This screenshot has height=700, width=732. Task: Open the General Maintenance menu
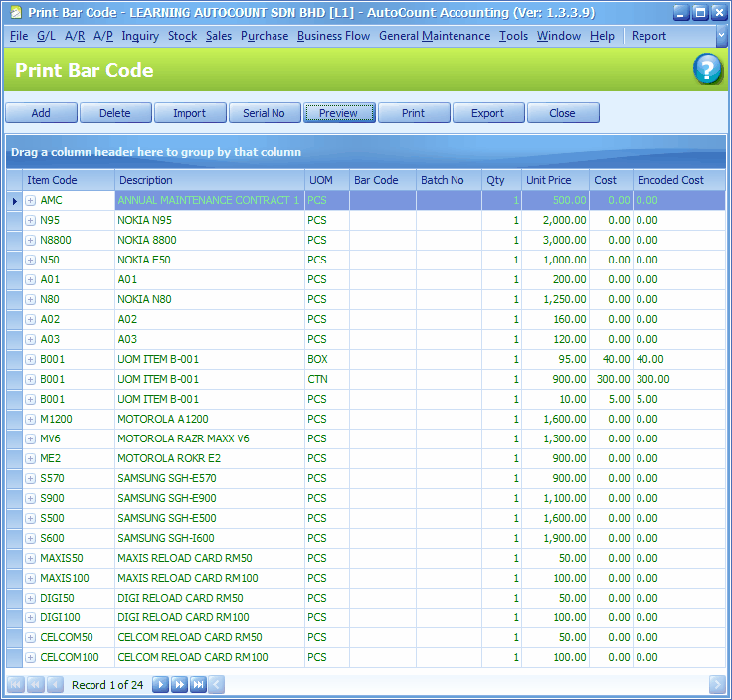pyautogui.click(x=435, y=36)
